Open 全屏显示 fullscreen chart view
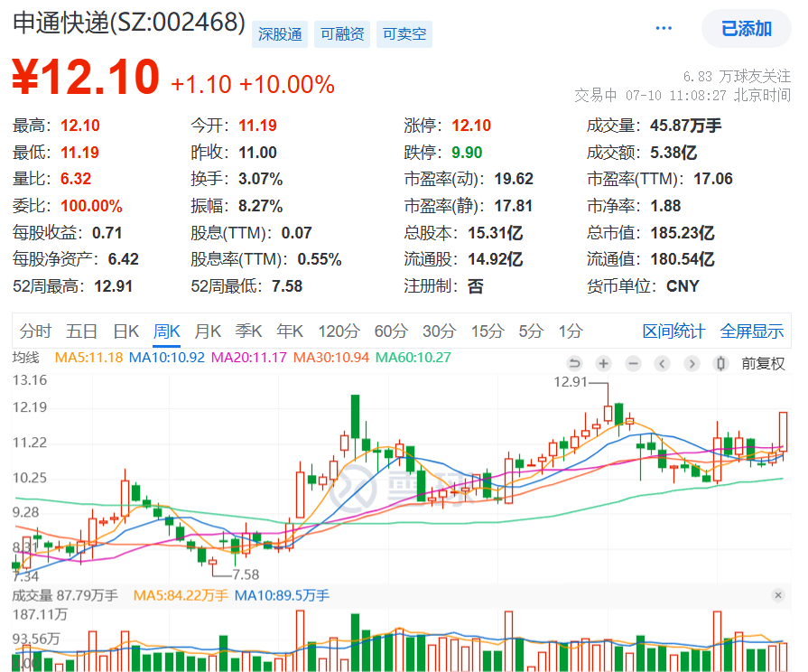This screenshot has height=672, width=808. (x=751, y=331)
